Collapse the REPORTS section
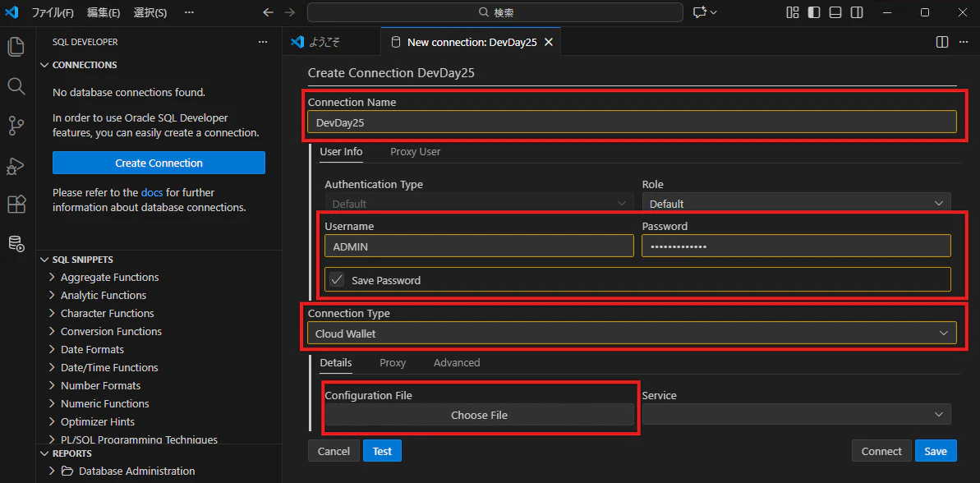The image size is (980, 483). point(44,453)
